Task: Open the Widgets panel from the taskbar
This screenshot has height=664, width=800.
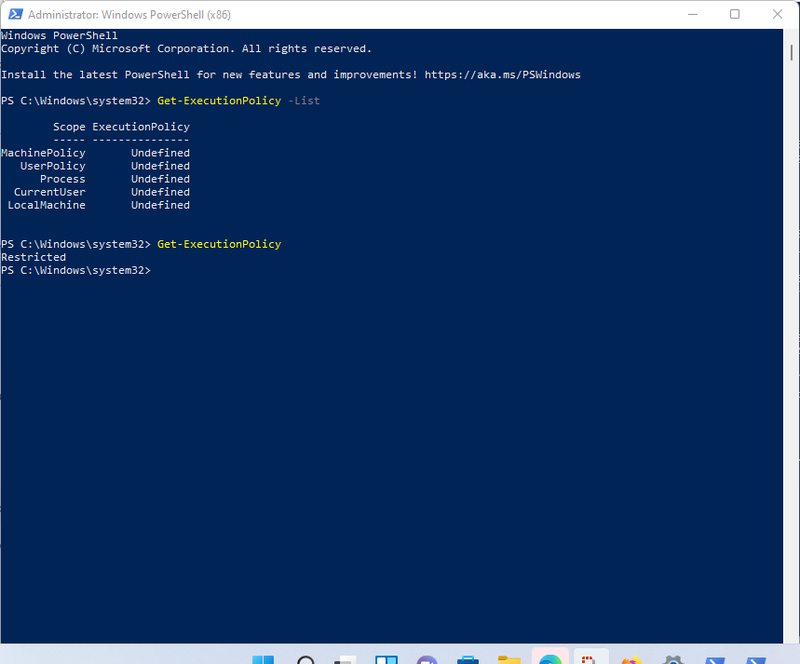Action: click(x=386, y=659)
